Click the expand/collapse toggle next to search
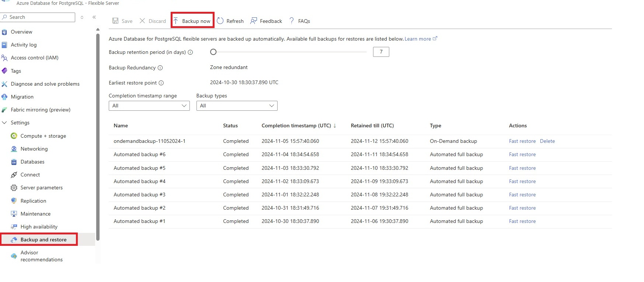Screen dimensions: 644x282 pos(82,17)
